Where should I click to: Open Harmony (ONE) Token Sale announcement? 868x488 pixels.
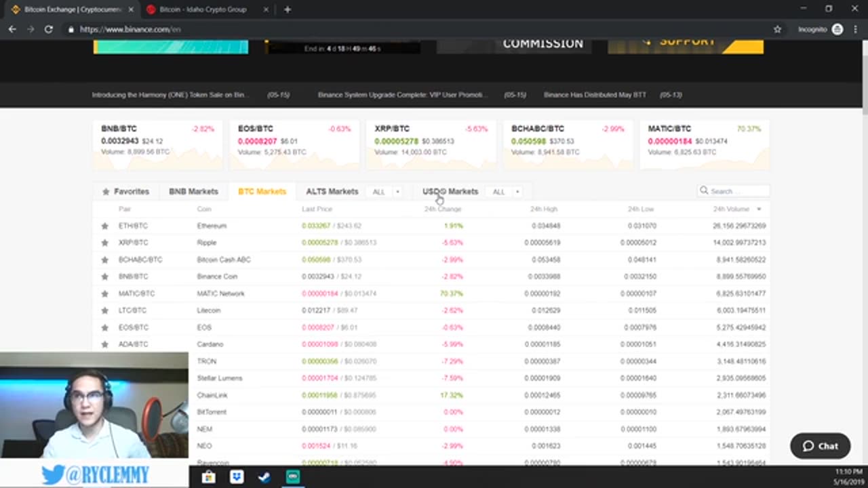(170, 95)
